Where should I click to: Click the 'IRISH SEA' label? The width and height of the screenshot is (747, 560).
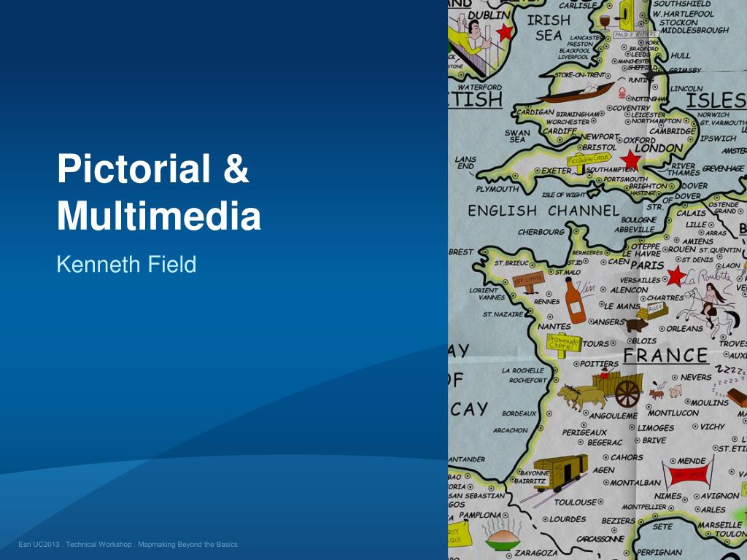549,28
